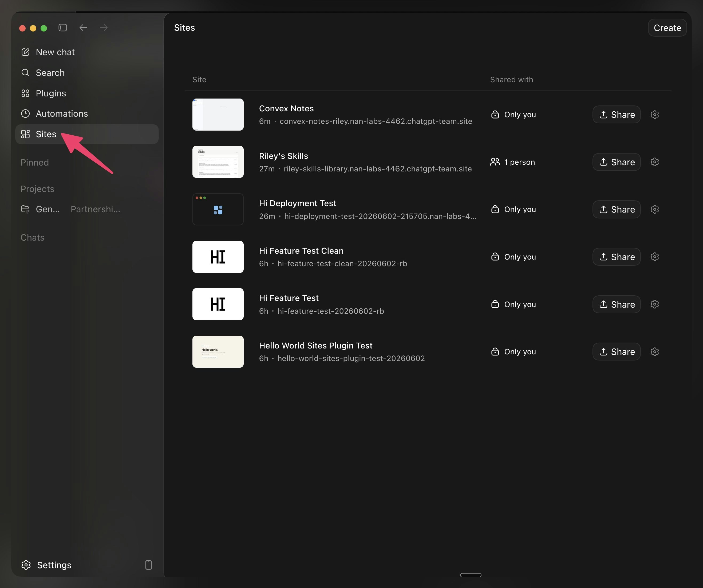Click the Create button
The image size is (703, 588).
667,28
